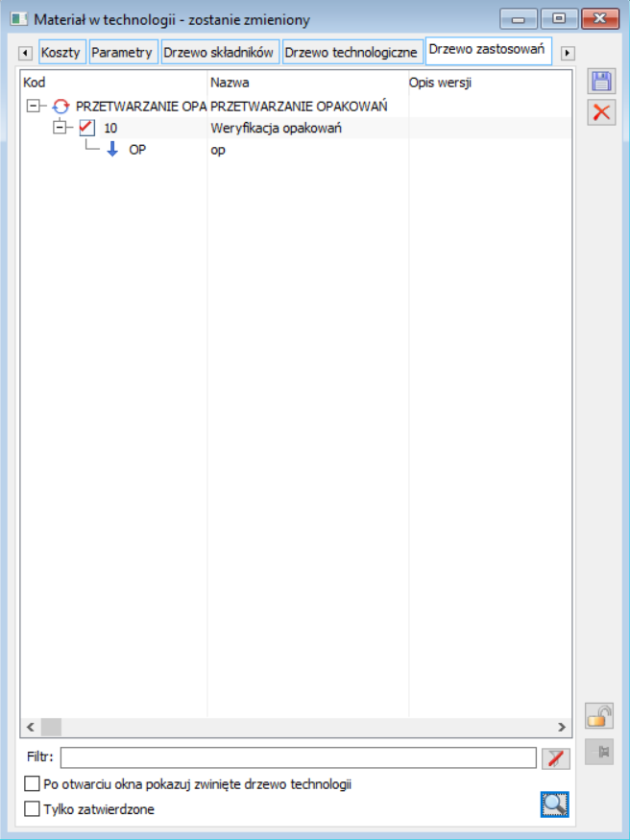
Task: Click the horizontal scrollbar right arrow
Action: pos(562,727)
